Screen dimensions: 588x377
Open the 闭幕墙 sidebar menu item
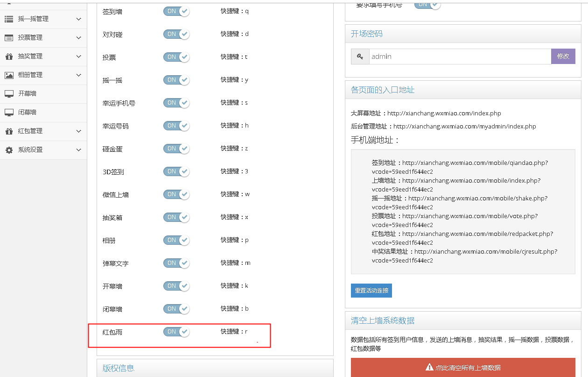tap(27, 113)
